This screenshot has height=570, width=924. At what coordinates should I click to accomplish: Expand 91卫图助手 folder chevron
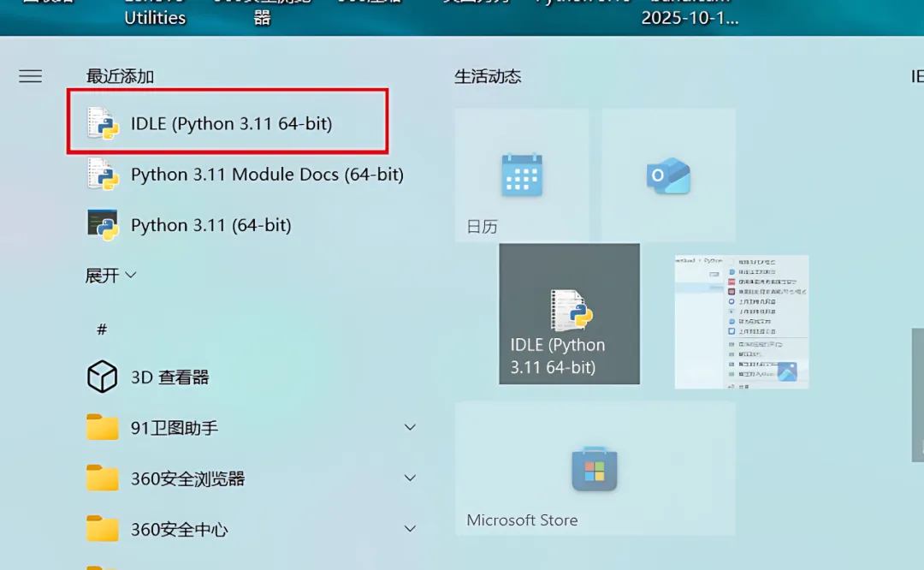click(410, 427)
